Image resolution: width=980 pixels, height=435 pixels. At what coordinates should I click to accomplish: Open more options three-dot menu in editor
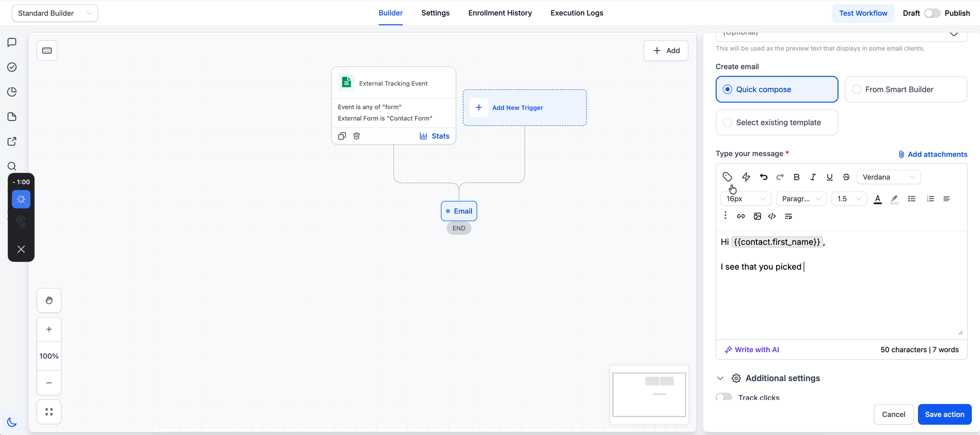click(725, 216)
